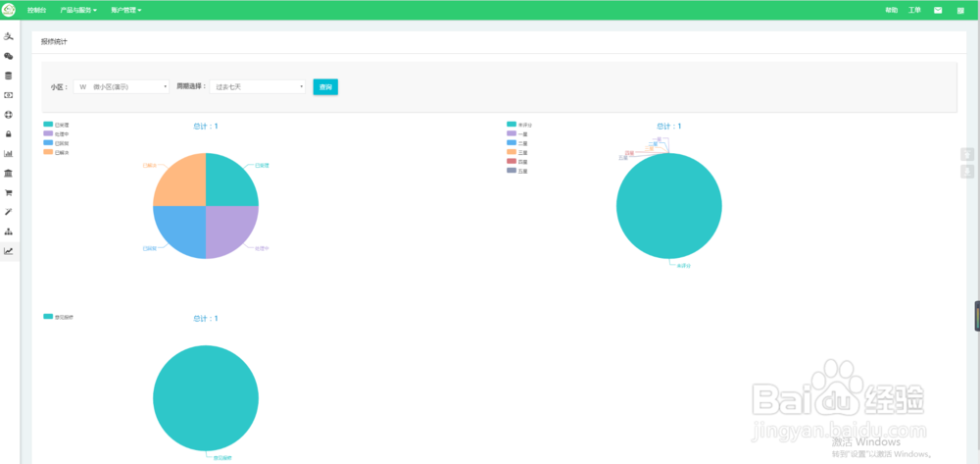
Task: Click the 处理中 label beside the purple slice
Action: [262, 248]
